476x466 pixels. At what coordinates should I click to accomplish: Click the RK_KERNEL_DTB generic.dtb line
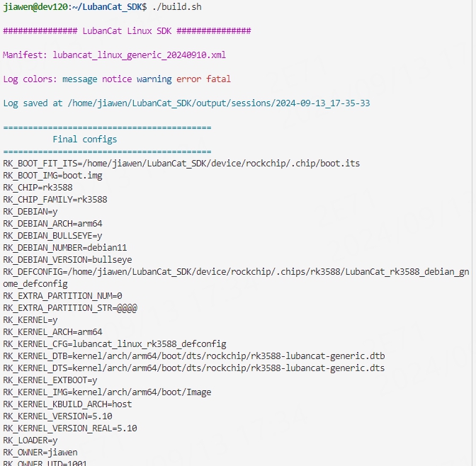point(194,356)
